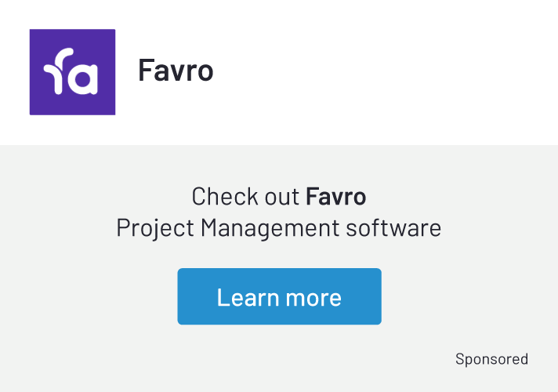Image resolution: width=558 pixels, height=392 pixels.
Task: Click the word 'Learn' on the blue button
Action: (x=244, y=297)
